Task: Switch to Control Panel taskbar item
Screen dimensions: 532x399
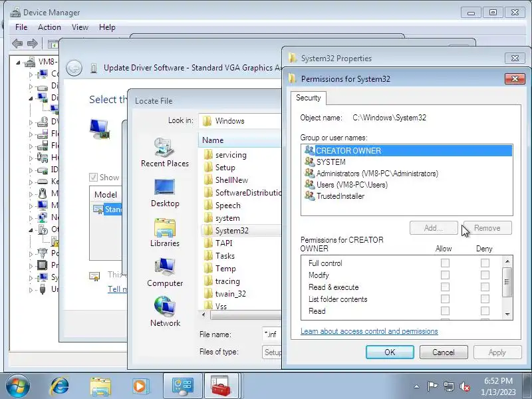Action: (x=182, y=386)
